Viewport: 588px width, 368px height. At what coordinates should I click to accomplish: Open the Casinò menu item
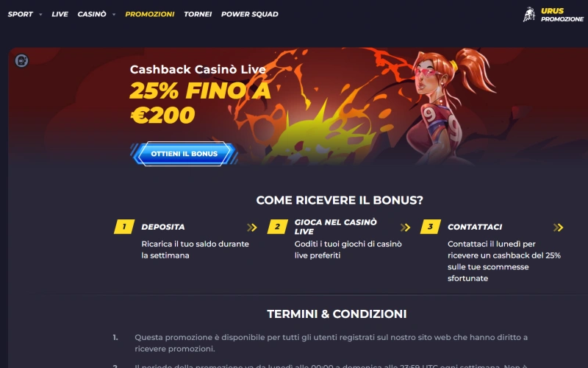point(92,14)
